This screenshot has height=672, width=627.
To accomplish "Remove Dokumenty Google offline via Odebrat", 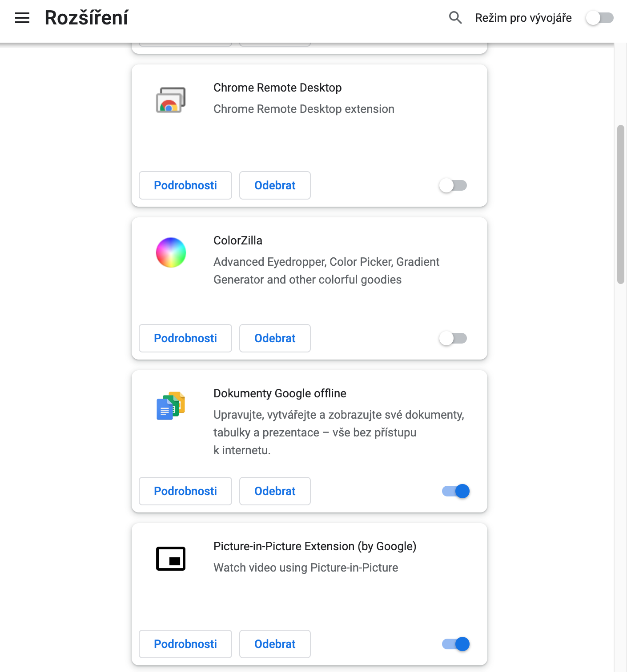I will 275,491.
